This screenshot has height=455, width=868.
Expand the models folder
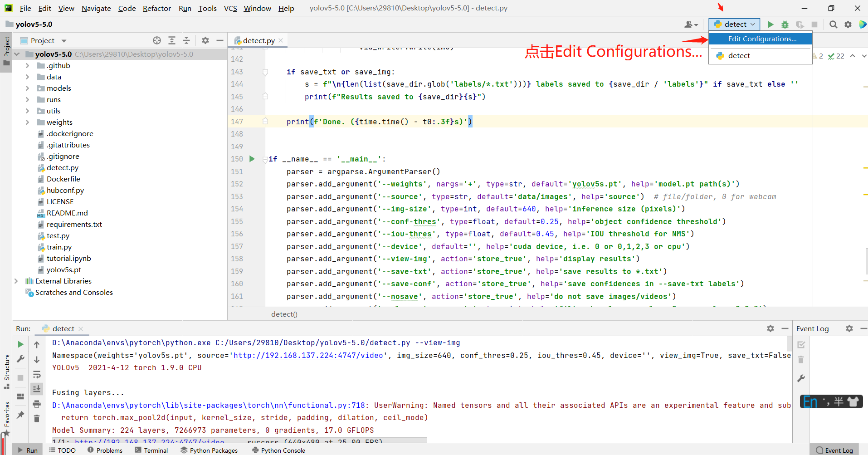pyautogui.click(x=27, y=88)
